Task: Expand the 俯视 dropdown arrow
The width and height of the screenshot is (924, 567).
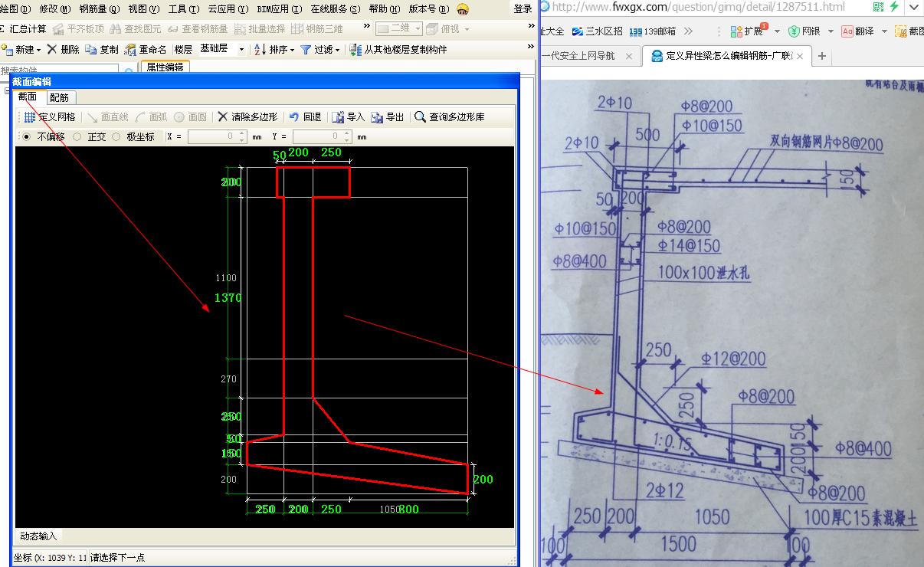Action: click(x=467, y=30)
